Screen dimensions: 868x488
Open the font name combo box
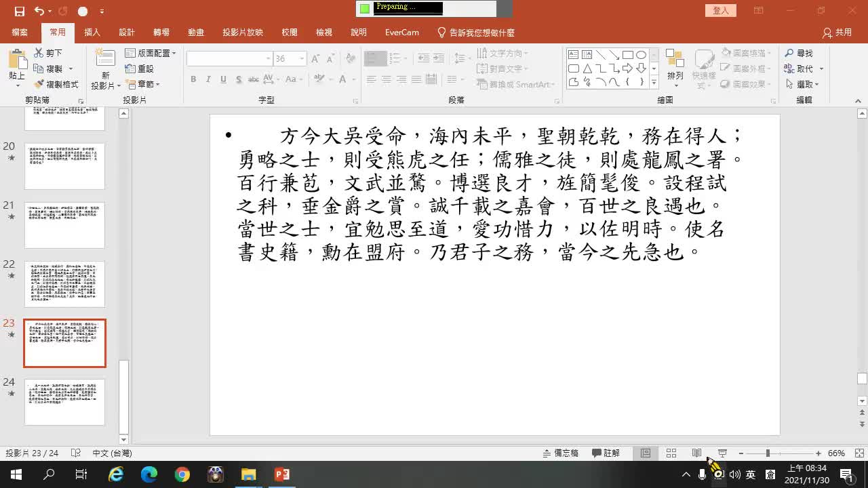coord(229,59)
